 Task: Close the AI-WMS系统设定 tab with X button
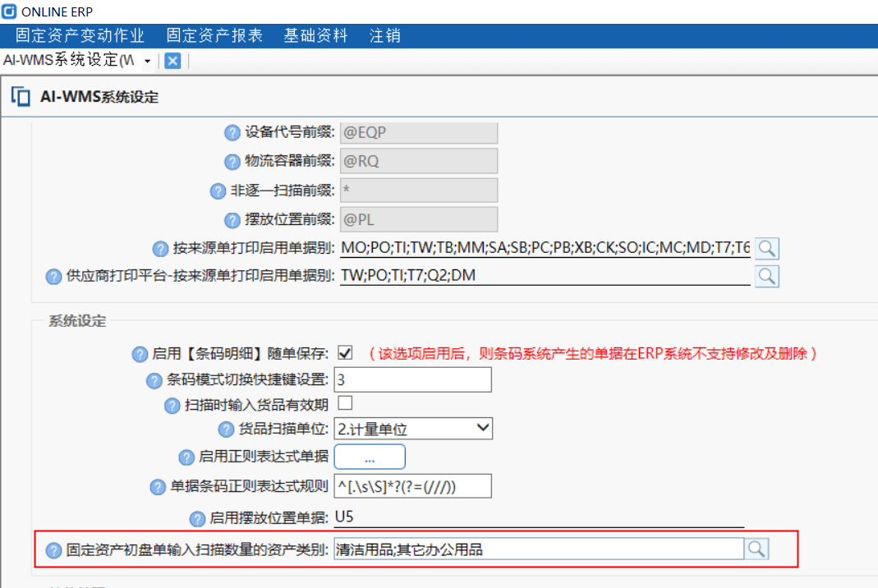coord(173,61)
